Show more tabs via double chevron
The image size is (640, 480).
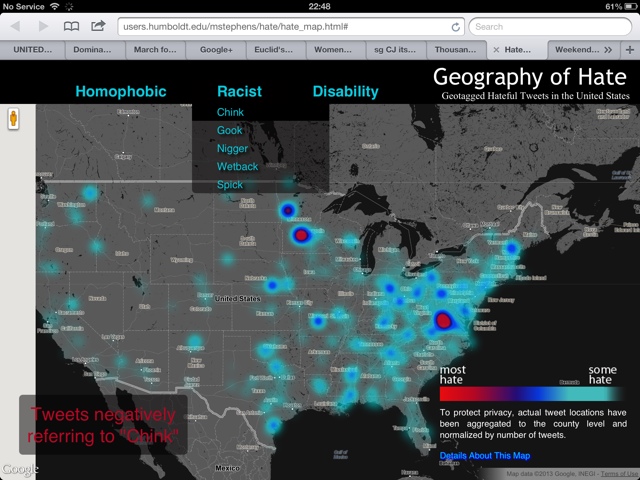click(x=608, y=50)
